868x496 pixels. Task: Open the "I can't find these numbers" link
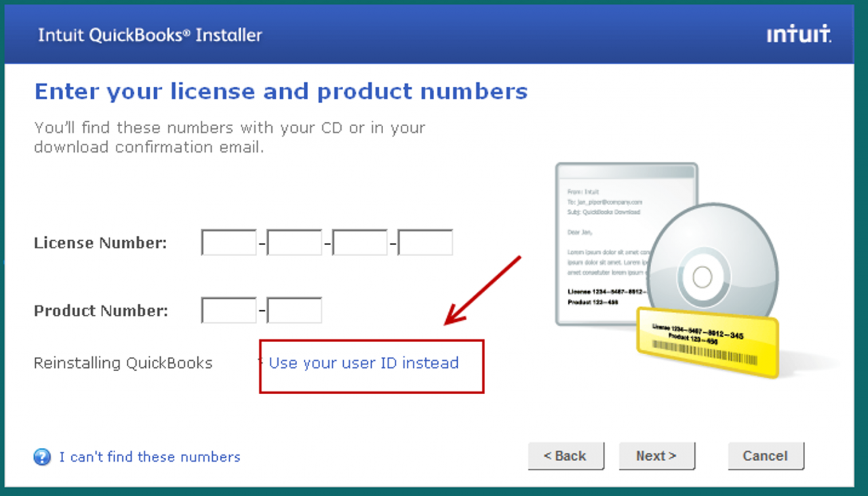(x=150, y=457)
